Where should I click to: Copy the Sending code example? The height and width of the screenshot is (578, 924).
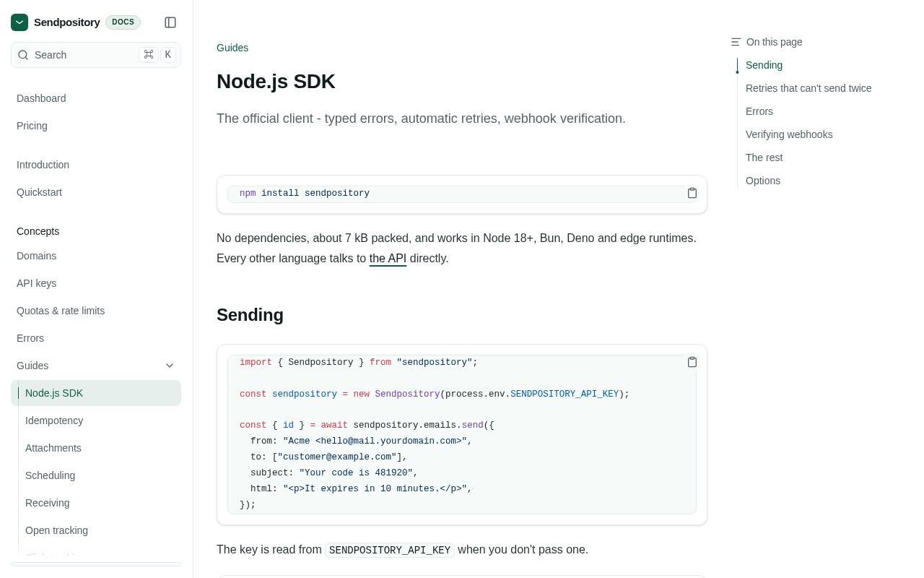coord(692,362)
